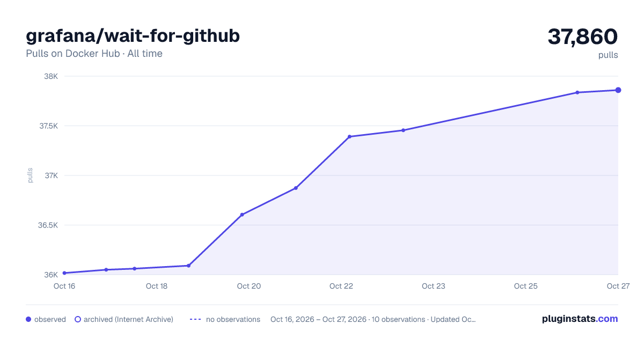Click 'Pulls on Docker Hub · All time' subtitle
This screenshot has width=644, height=338.
click(x=94, y=54)
